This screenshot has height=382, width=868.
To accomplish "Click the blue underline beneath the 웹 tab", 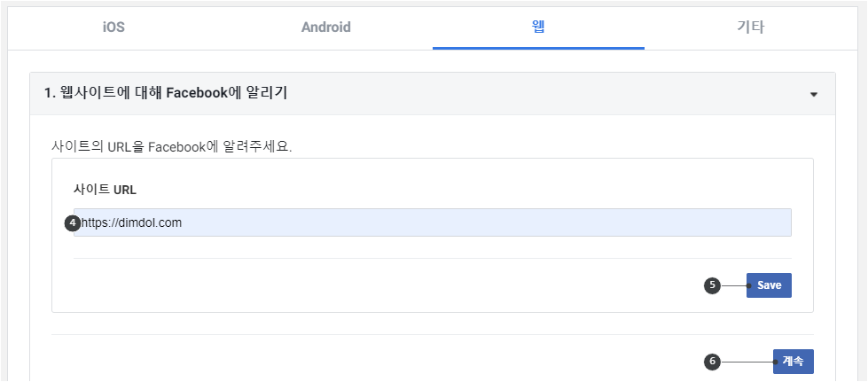I will (538, 48).
